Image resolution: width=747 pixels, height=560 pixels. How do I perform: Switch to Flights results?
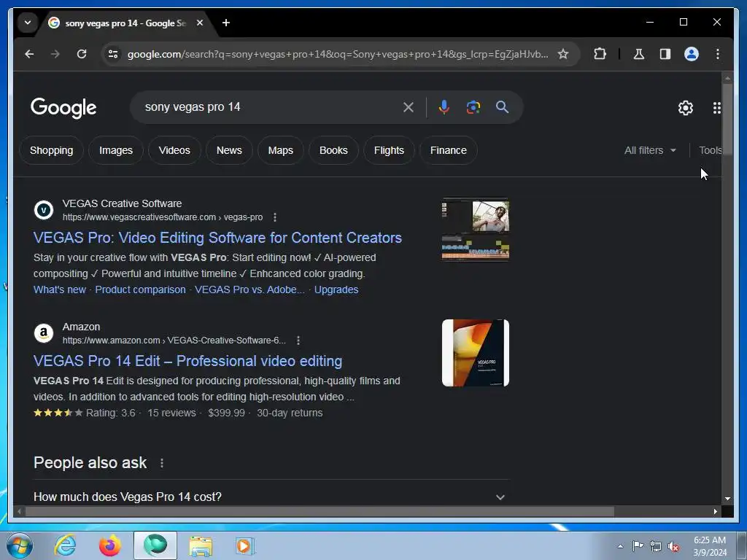click(x=389, y=150)
